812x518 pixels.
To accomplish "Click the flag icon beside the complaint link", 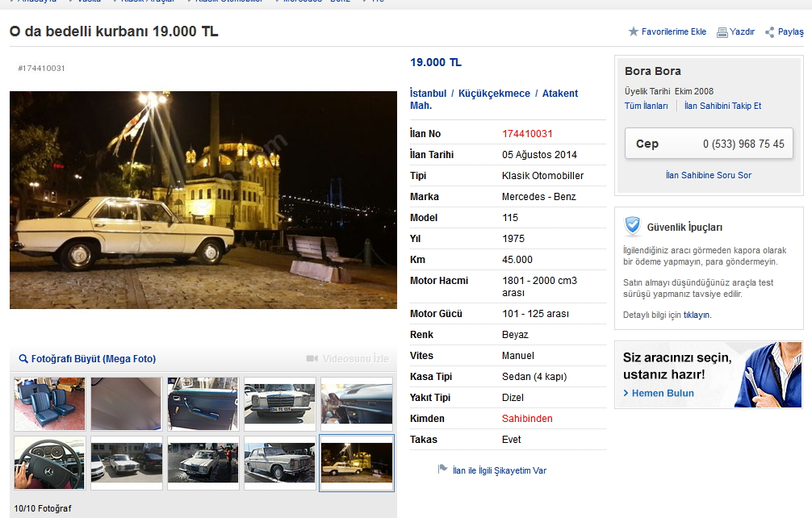I will pyautogui.click(x=442, y=469).
